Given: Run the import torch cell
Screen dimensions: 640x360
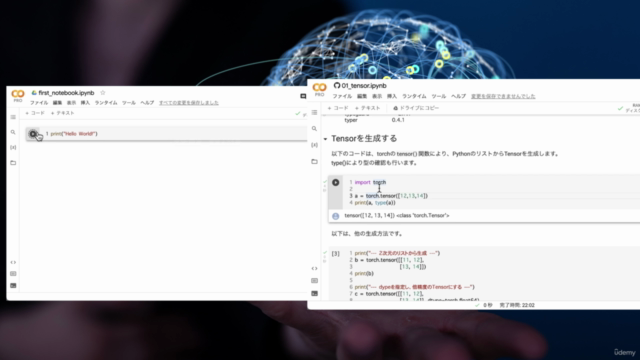Looking at the screenshot, I should [x=336, y=182].
